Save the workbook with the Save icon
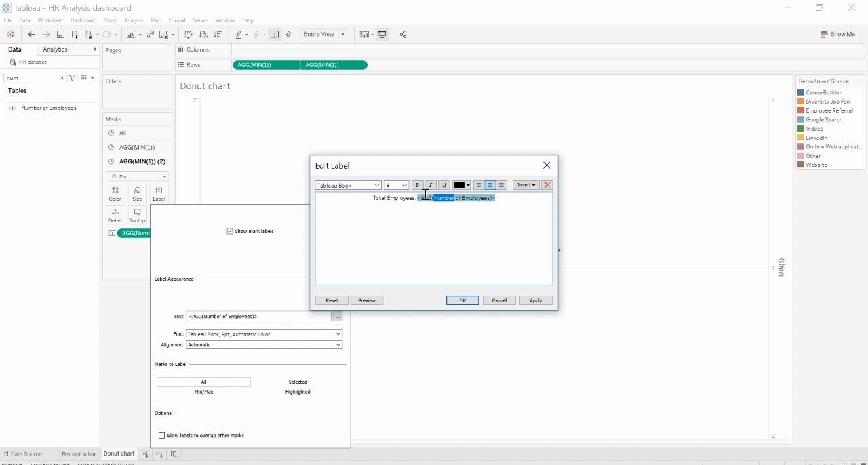The image size is (868, 465). [x=60, y=34]
